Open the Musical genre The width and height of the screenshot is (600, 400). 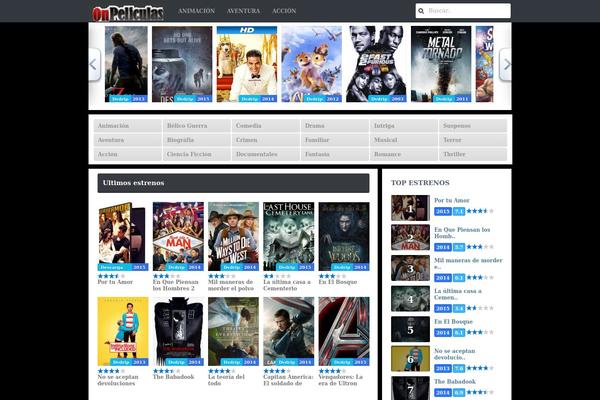404,140
